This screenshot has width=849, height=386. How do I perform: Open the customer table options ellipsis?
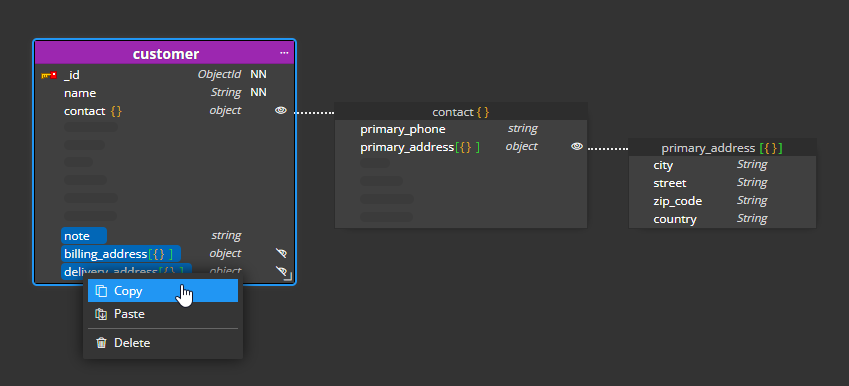[x=284, y=53]
